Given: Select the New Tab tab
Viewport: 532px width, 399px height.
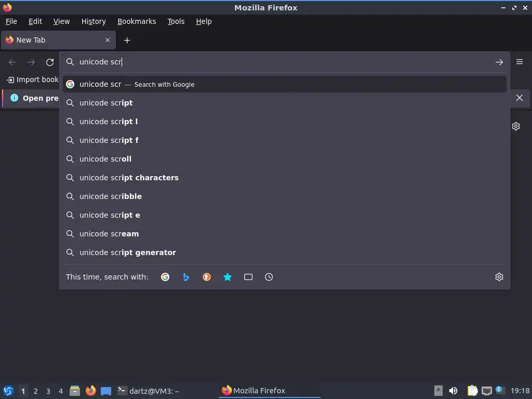Looking at the screenshot, I should point(58,40).
